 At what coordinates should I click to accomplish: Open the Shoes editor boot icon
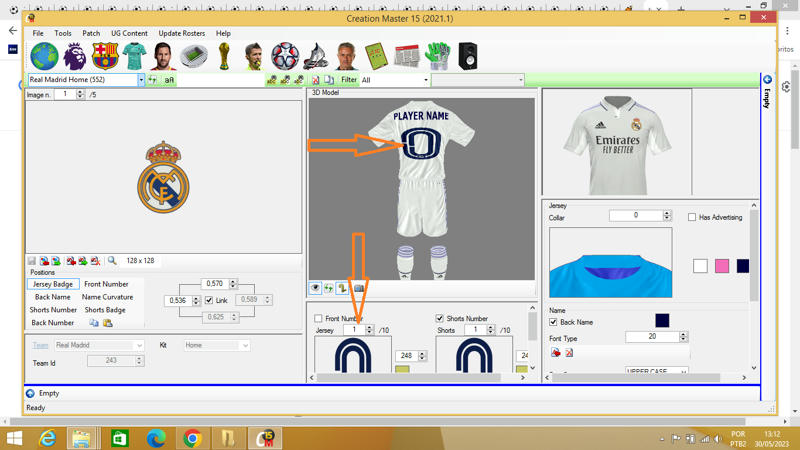[x=316, y=56]
